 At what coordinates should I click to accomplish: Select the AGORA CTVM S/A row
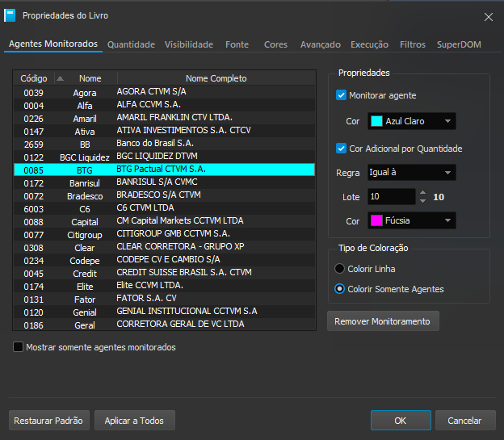click(164, 92)
